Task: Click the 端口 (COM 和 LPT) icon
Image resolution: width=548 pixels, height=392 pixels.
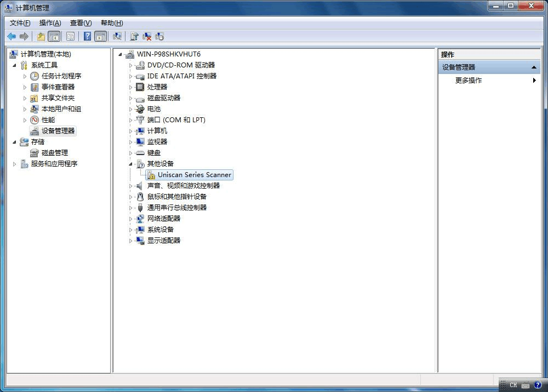Action: pos(140,120)
